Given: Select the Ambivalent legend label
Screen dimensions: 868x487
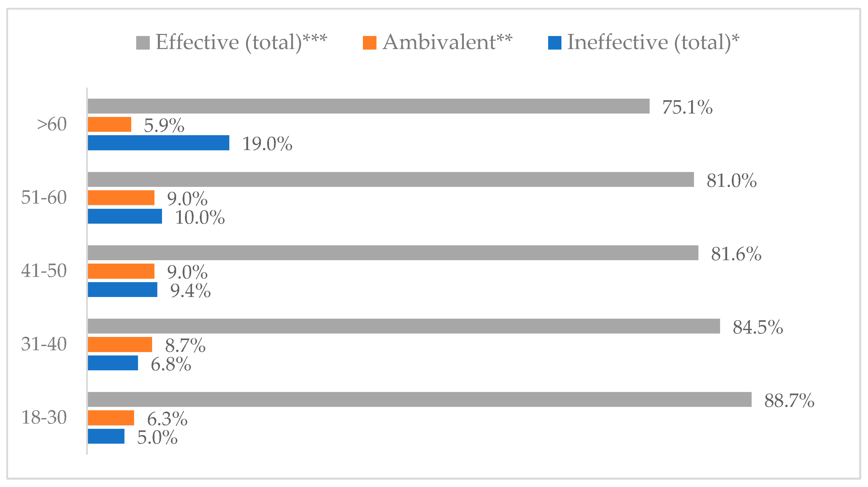Looking at the screenshot, I should [x=447, y=43].
